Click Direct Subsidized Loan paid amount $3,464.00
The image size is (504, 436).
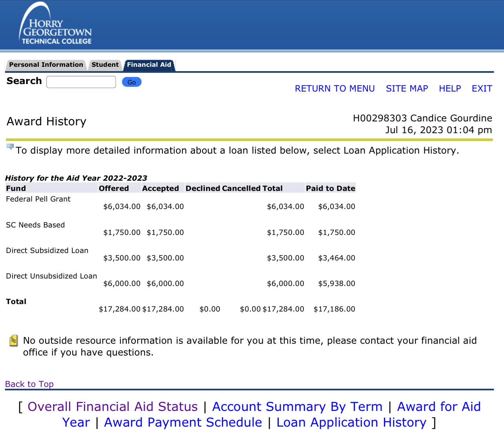point(336,258)
